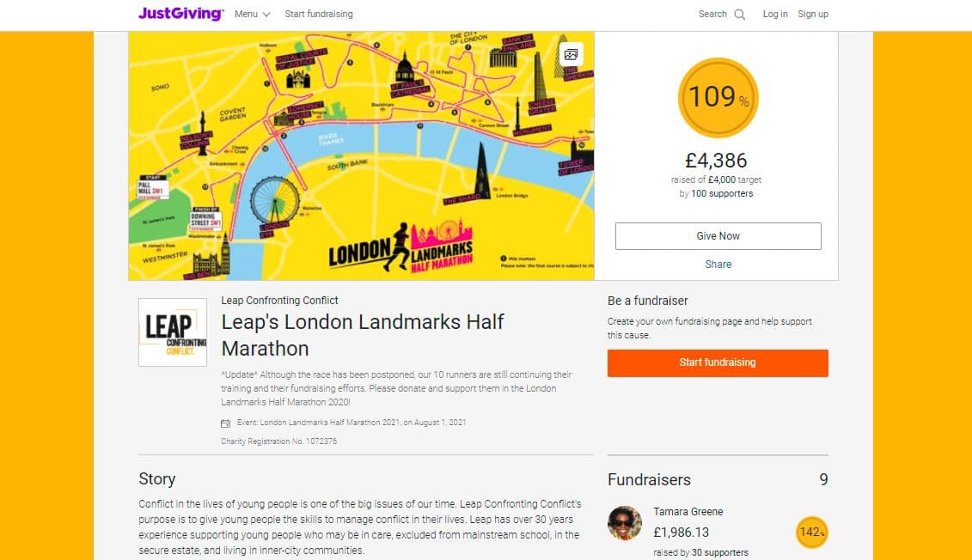Click the 142% progress badge

pyautogui.click(x=811, y=533)
